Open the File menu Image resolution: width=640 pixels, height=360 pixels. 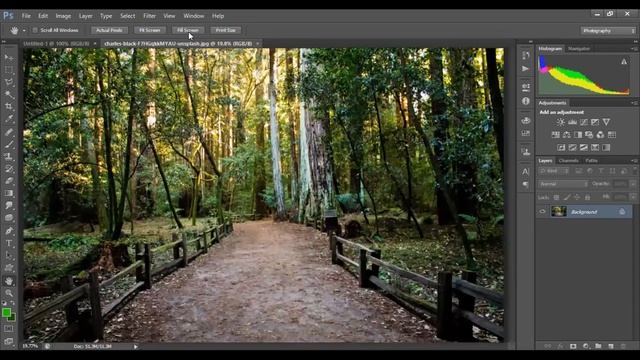(26, 16)
